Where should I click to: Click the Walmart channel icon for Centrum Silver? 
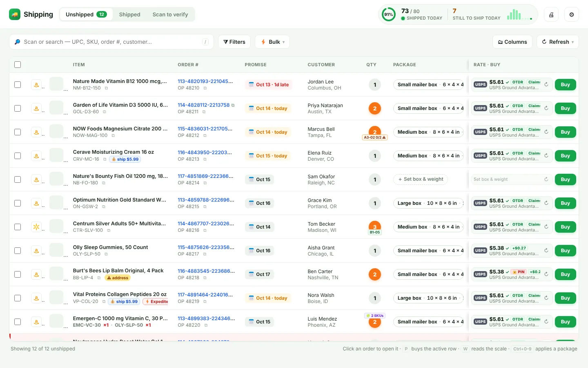36,227
